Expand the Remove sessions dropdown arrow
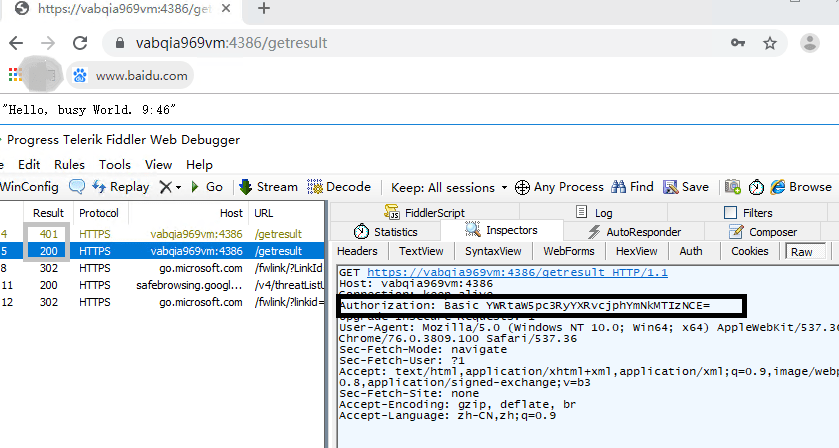Screen dimensions: 839x448 tap(179, 187)
